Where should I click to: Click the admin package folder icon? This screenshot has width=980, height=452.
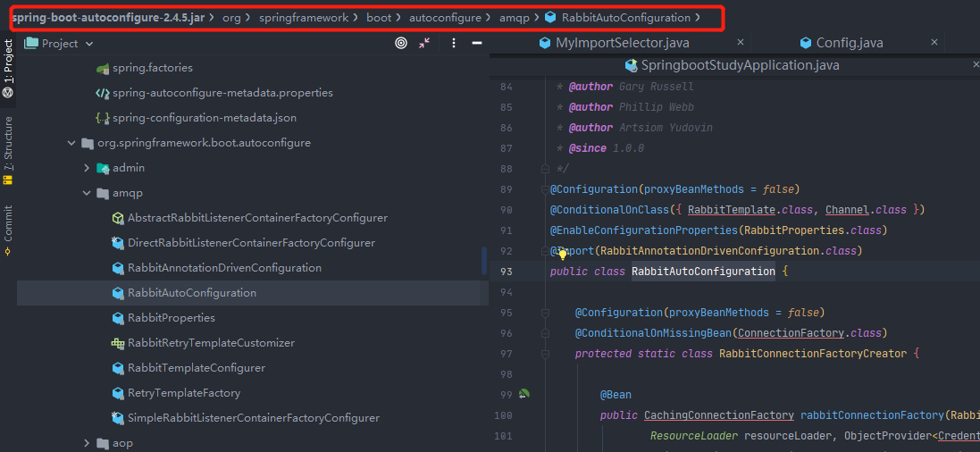coord(103,168)
